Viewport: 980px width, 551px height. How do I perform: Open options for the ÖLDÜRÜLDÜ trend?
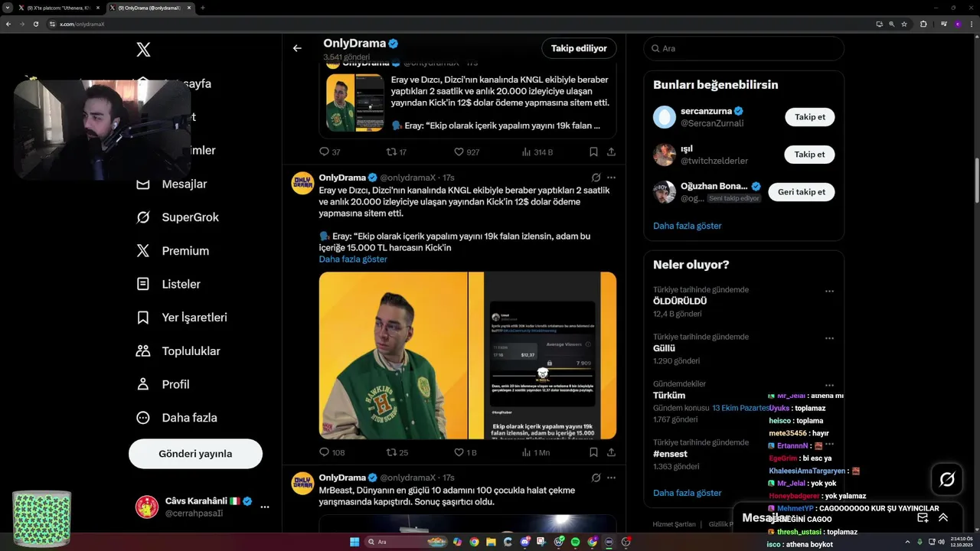829,292
